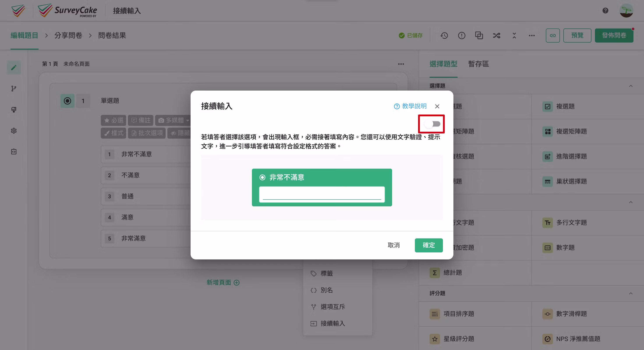Collapse the text question section chevron
Viewport: 644px width, 350px height.
pyautogui.click(x=630, y=202)
